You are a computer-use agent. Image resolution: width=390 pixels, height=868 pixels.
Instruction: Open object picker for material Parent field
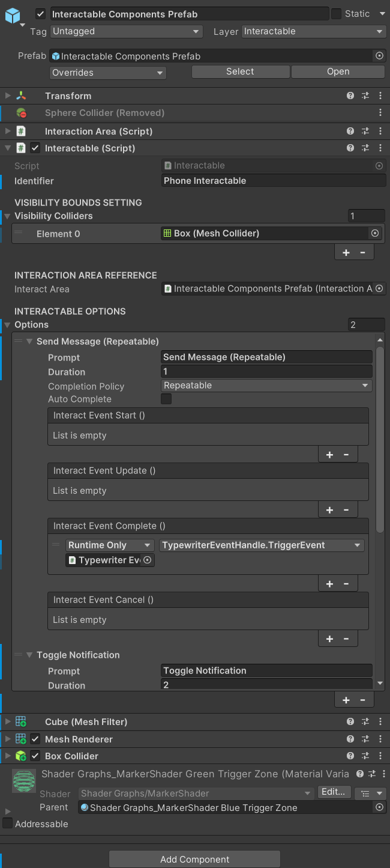point(379,807)
